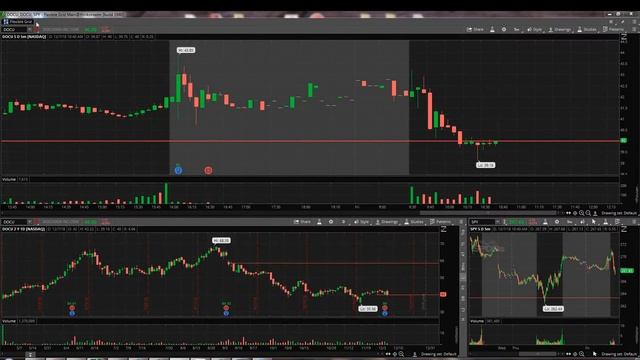Screen dimensions: 640x360
Task: Open Patterns menu on lower-left chart
Action: coord(440,222)
